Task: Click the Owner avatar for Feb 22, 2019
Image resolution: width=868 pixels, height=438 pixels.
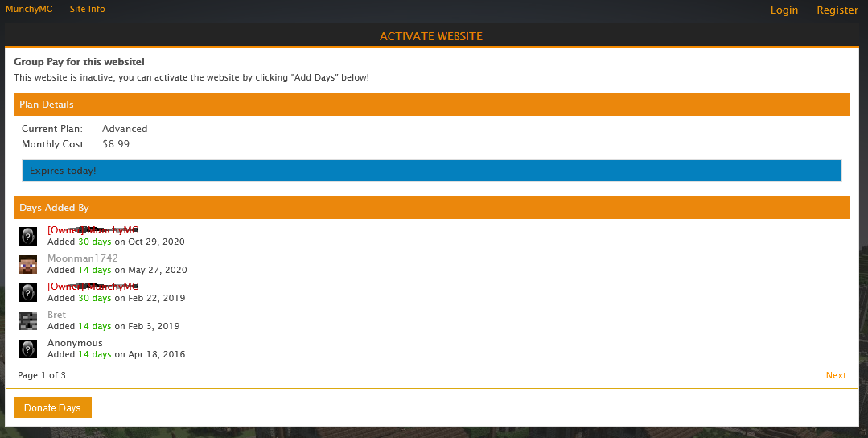Action: pyautogui.click(x=27, y=292)
